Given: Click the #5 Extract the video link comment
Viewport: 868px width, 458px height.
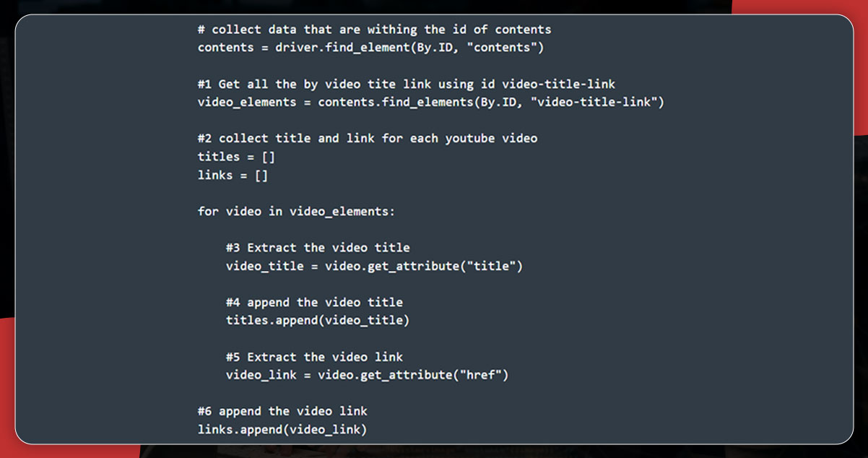Looking at the screenshot, I should tap(314, 357).
